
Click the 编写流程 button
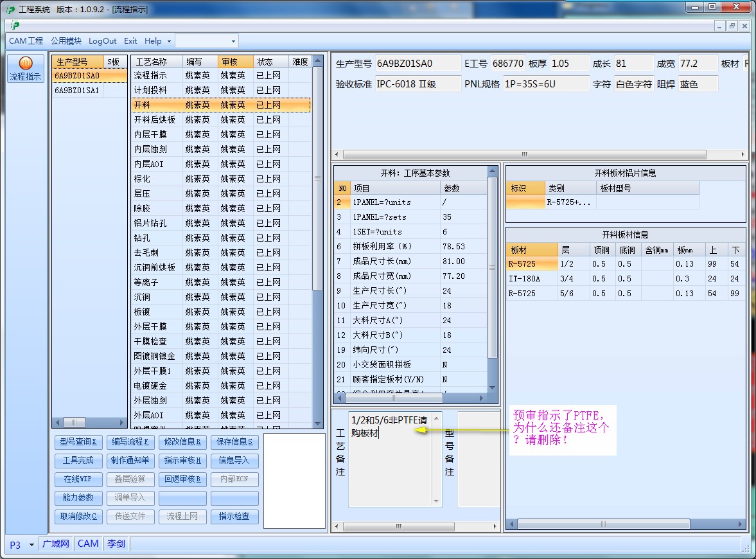(130, 442)
